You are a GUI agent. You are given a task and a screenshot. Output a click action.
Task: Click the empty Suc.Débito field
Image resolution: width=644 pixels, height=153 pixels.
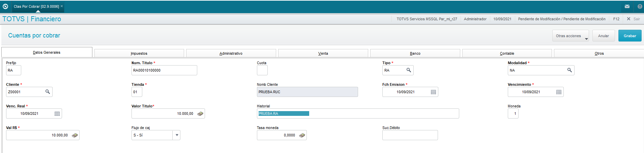click(410, 135)
